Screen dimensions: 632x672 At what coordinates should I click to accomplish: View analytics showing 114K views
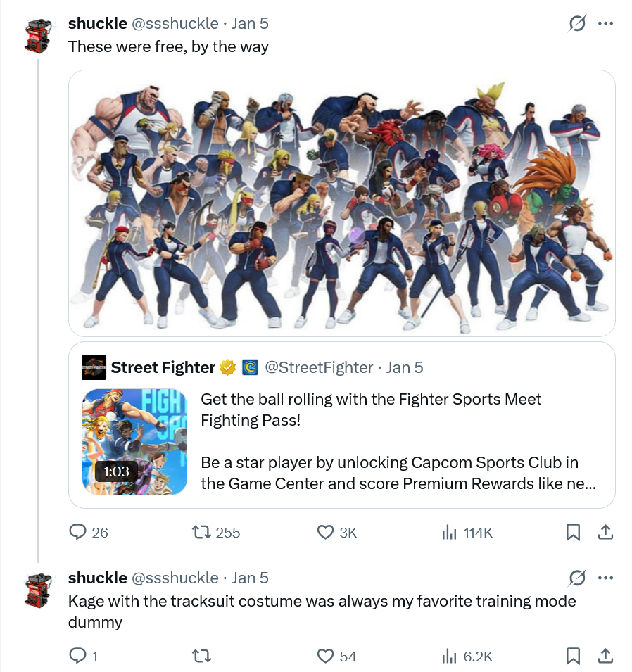[467, 532]
